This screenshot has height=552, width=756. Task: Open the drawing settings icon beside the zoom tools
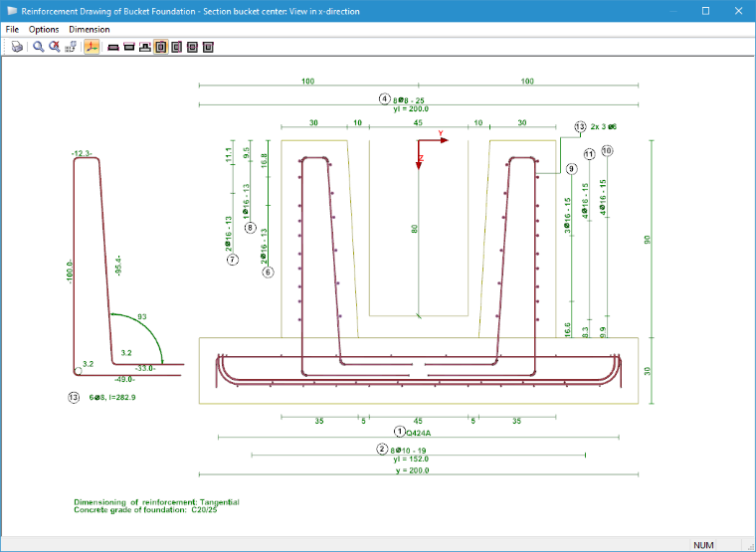pyautogui.click(x=71, y=47)
